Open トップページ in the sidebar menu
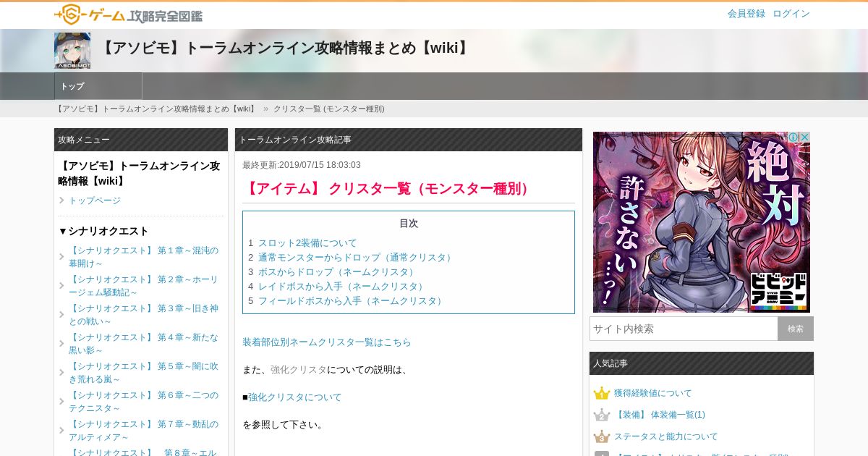This screenshot has width=868, height=456. [x=95, y=200]
